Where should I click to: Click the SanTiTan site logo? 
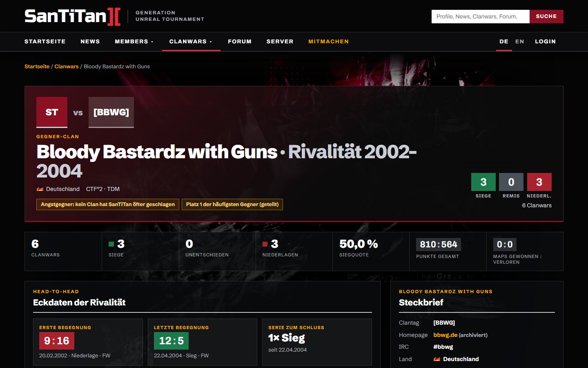tap(73, 16)
